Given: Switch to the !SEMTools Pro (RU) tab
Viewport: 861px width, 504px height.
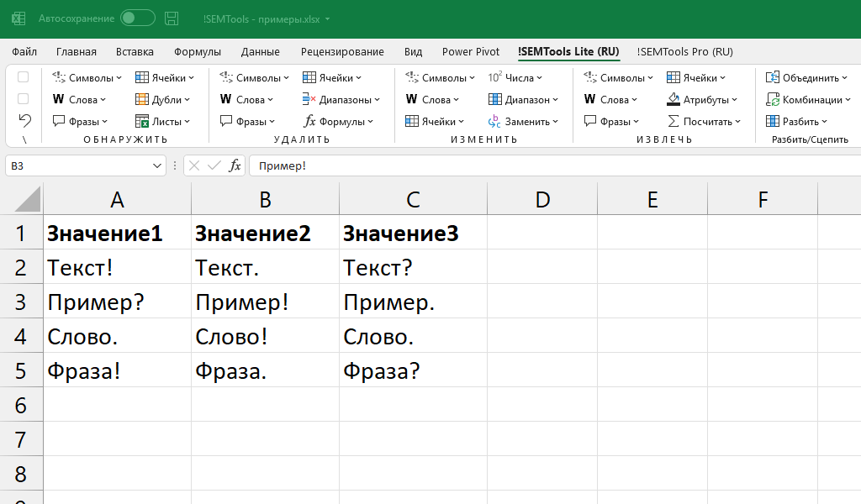Looking at the screenshot, I should (684, 51).
